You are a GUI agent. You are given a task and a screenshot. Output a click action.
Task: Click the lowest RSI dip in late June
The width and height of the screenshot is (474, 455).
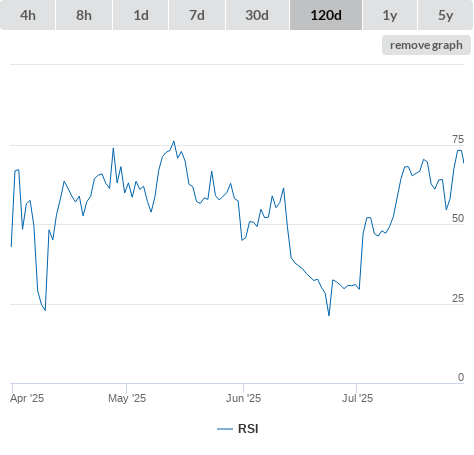point(329,315)
